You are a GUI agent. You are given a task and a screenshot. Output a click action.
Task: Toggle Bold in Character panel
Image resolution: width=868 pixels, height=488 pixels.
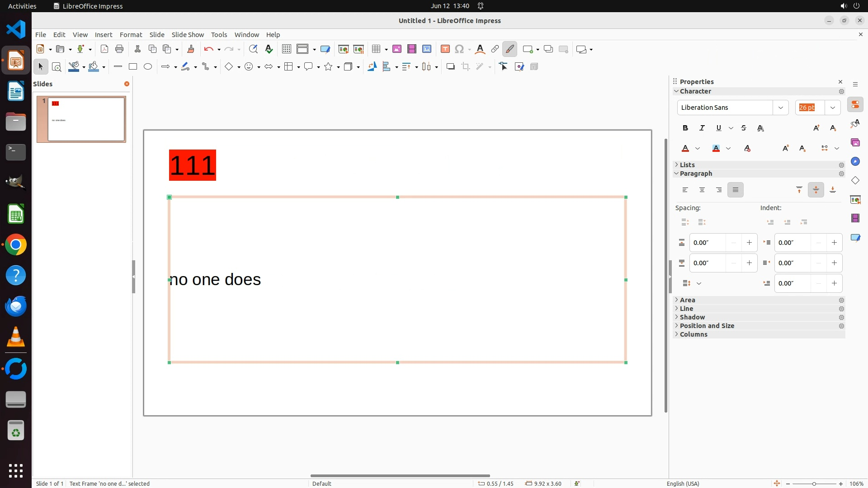coord(685,128)
